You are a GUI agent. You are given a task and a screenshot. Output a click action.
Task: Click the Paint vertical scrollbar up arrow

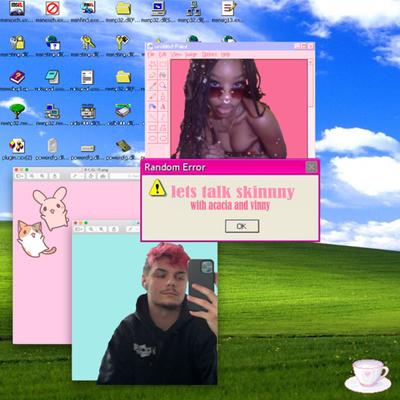310,62
